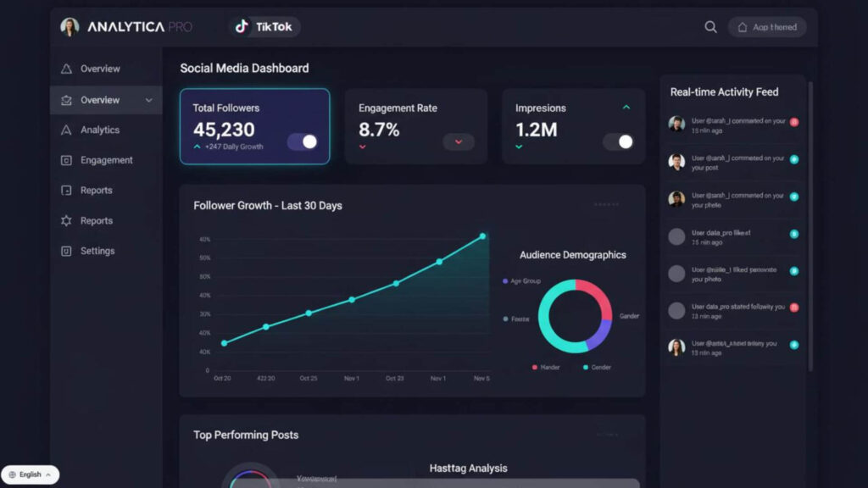
Task: Open the unhighlighted Overview menu item
Action: pyautogui.click(x=106, y=69)
